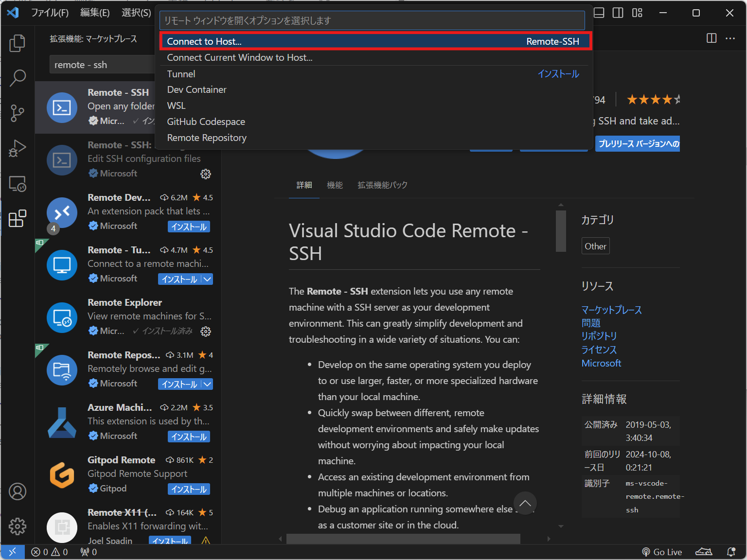
Task: Click インストール for Gitpod Remote
Action: [x=189, y=489]
